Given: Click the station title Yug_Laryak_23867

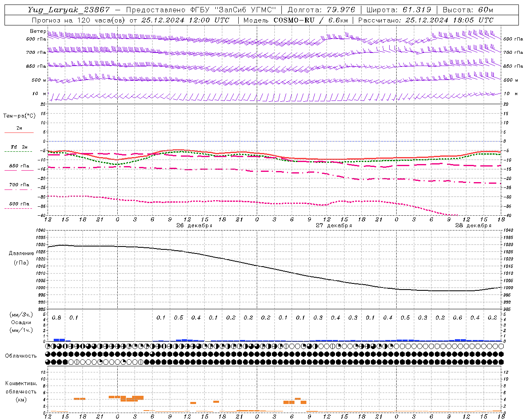Looking at the screenshot, I should tap(69, 10).
